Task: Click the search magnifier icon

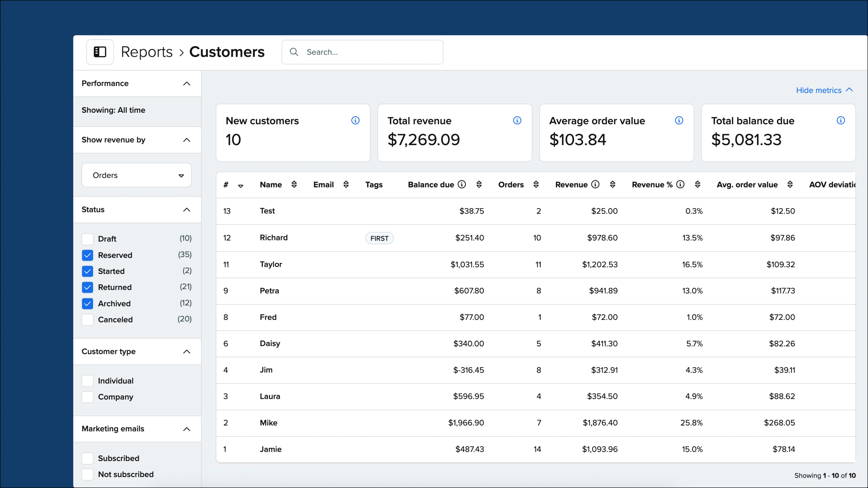Action: tap(293, 52)
